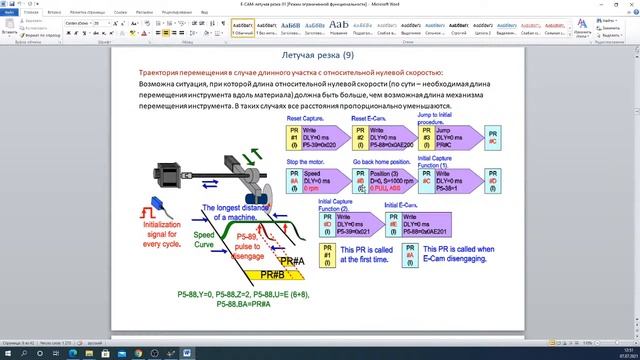Switch to View (Вид) tab
640x360 pixels.
click(x=204, y=13)
